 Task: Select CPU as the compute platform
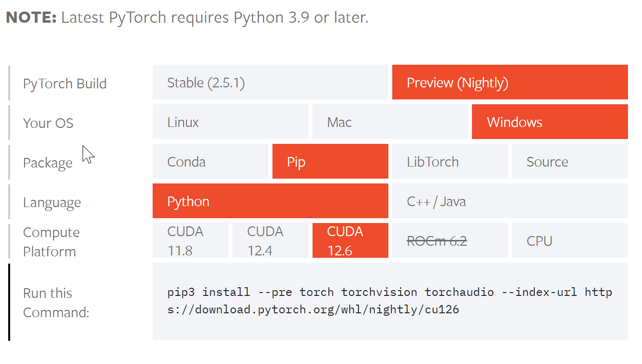click(x=570, y=241)
